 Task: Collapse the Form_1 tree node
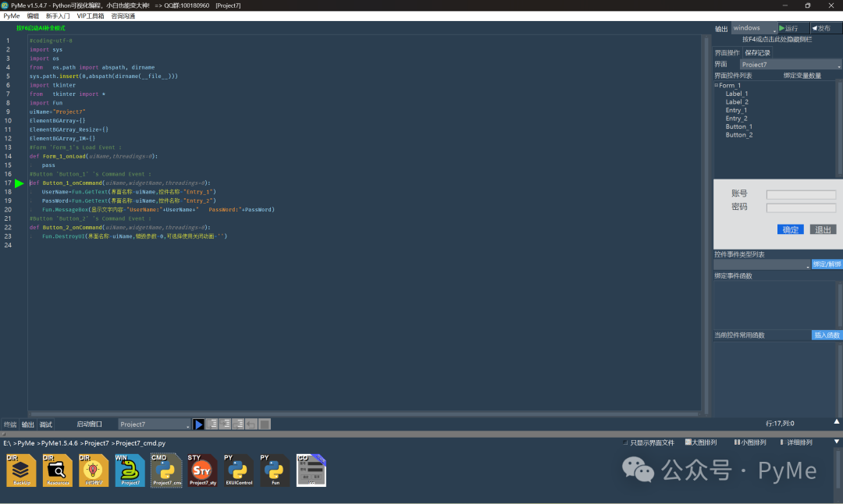click(716, 85)
